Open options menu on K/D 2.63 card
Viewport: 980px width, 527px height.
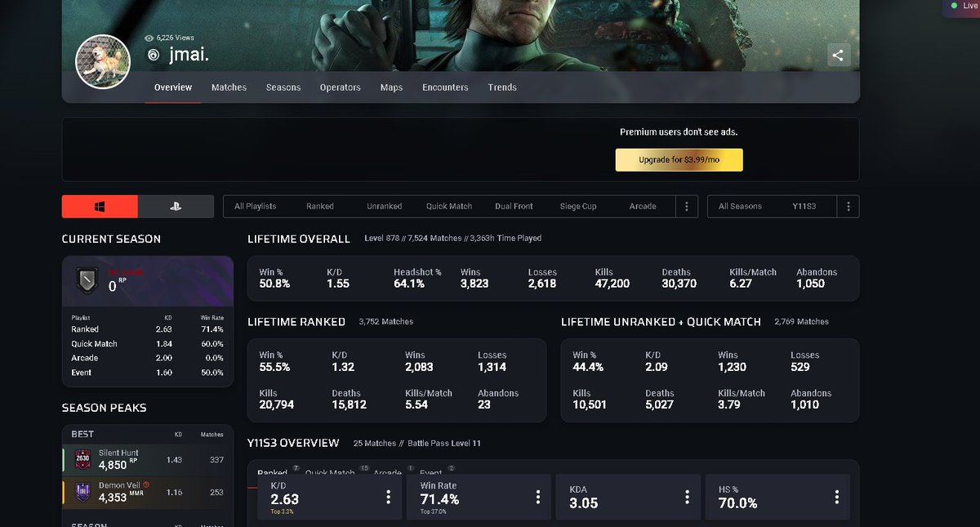coord(388,497)
